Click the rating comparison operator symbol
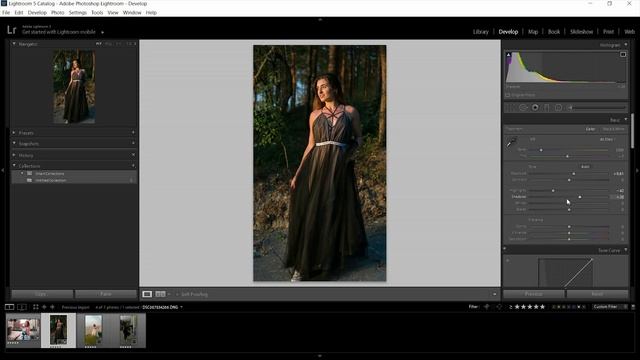The height and width of the screenshot is (360, 640). tap(511, 307)
